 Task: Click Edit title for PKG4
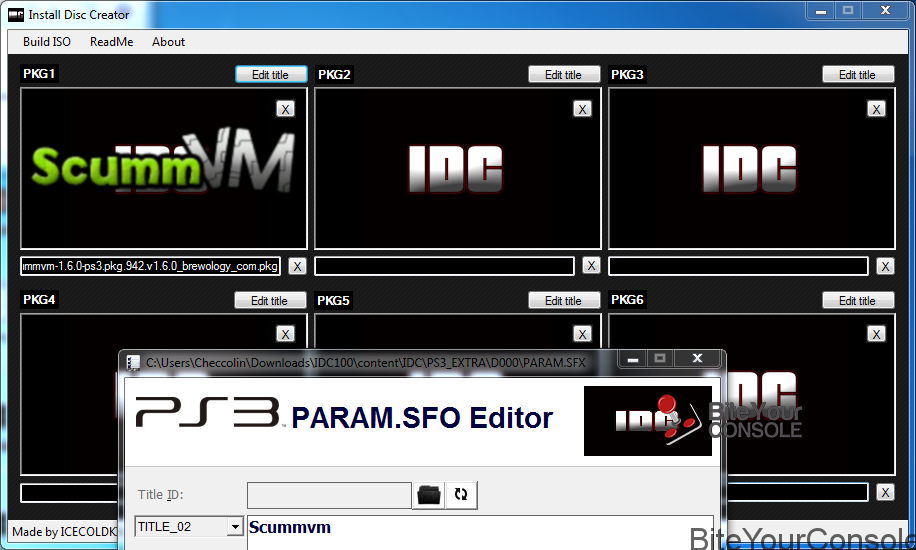click(x=270, y=300)
